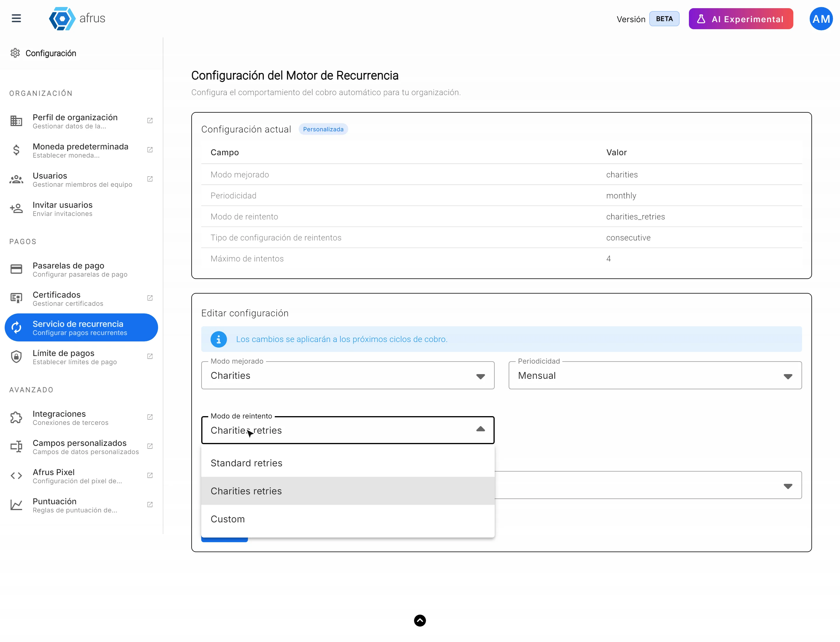Click the AI Experimental button
The height and width of the screenshot is (642, 840).
coord(741,19)
